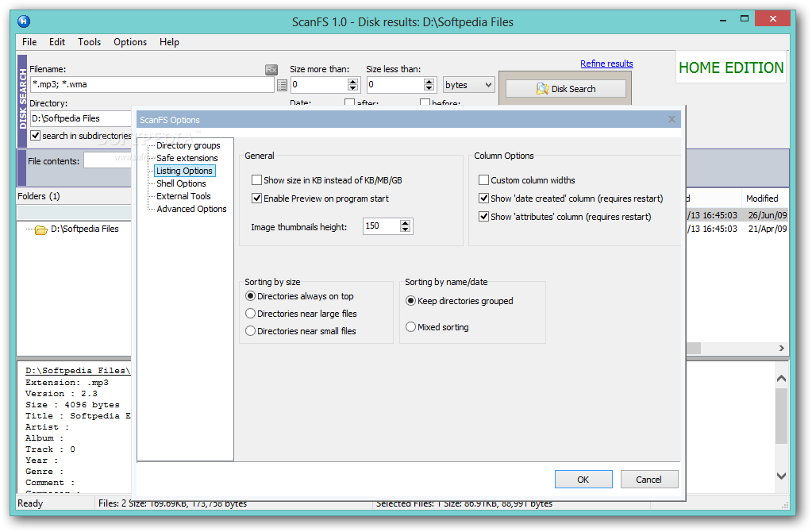
Task: Toggle Show size in KB instead of KB/MB/GB
Action: click(256, 179)
